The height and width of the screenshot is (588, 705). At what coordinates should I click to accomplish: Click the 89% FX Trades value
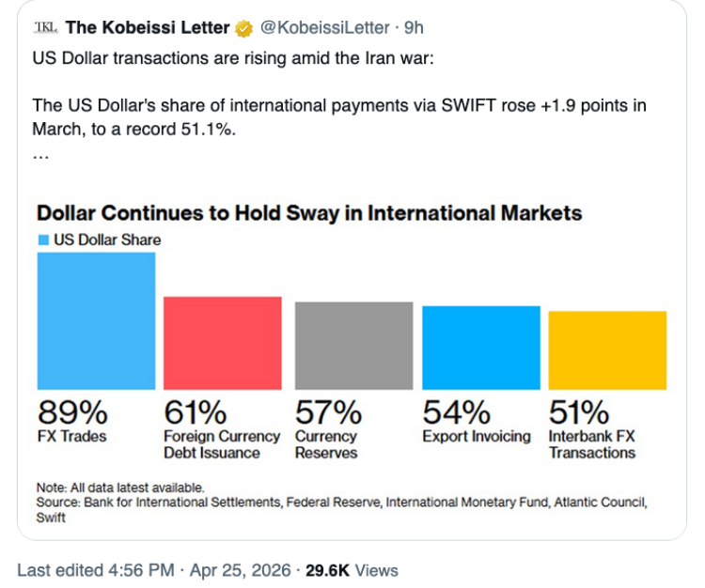tap(72, 411)
